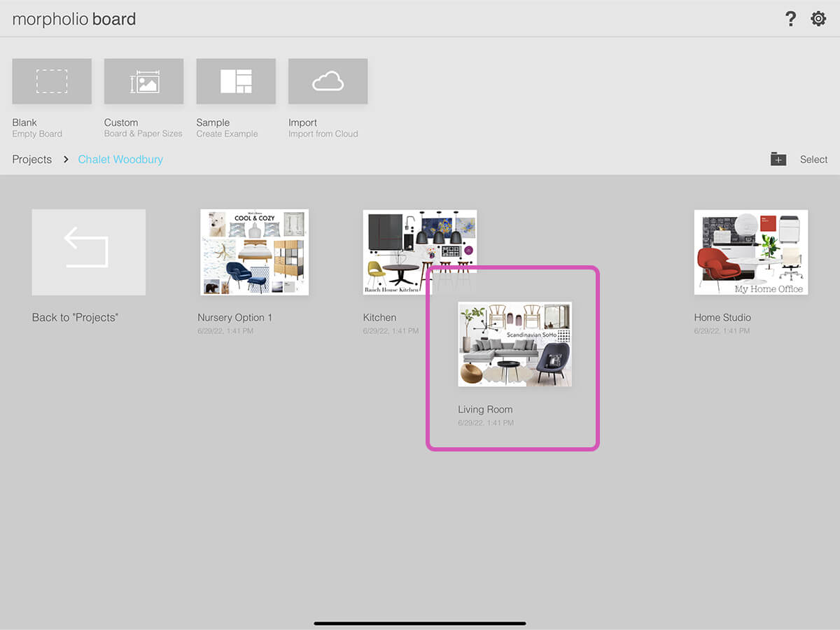Open settings via the gear icon
840x630 pixels.
click(x=818, y=19)
